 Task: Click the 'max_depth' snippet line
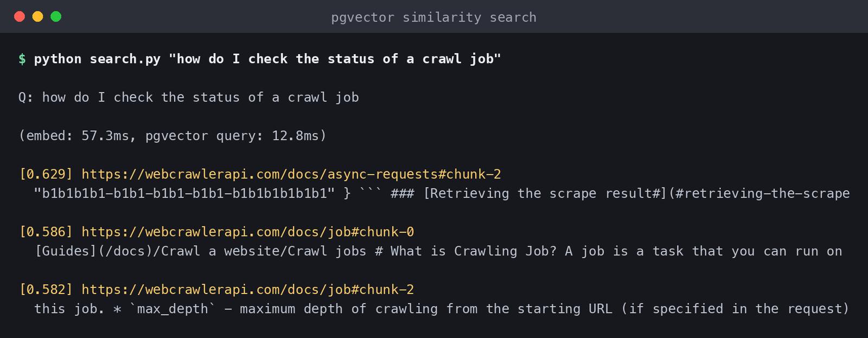point(442,309)
